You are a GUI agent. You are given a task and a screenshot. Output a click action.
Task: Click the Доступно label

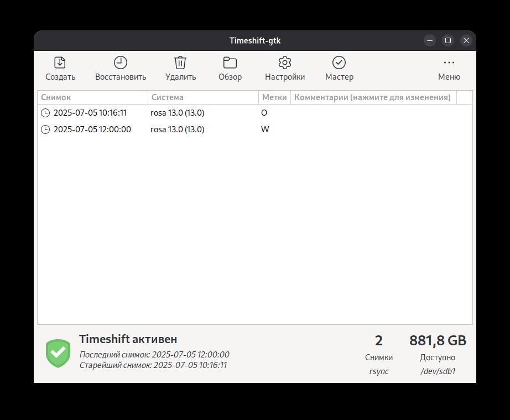pyautogui.click(x=438, y=357)
